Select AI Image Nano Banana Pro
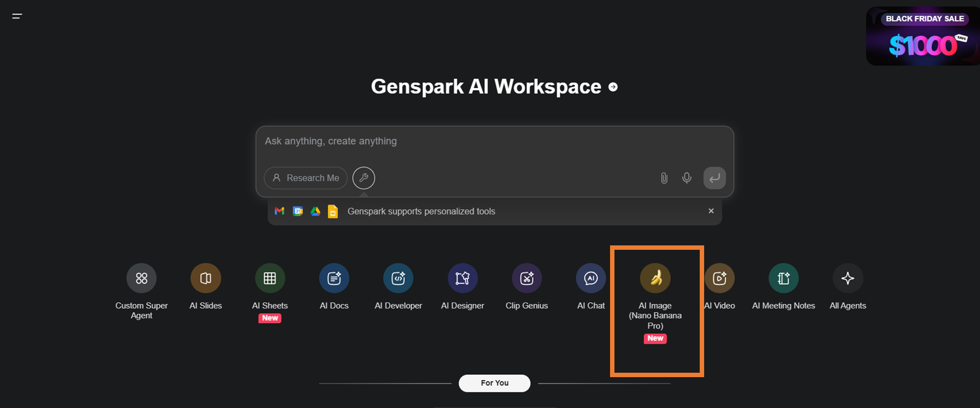The image size is (980, 408). click(x=655, y=278)
